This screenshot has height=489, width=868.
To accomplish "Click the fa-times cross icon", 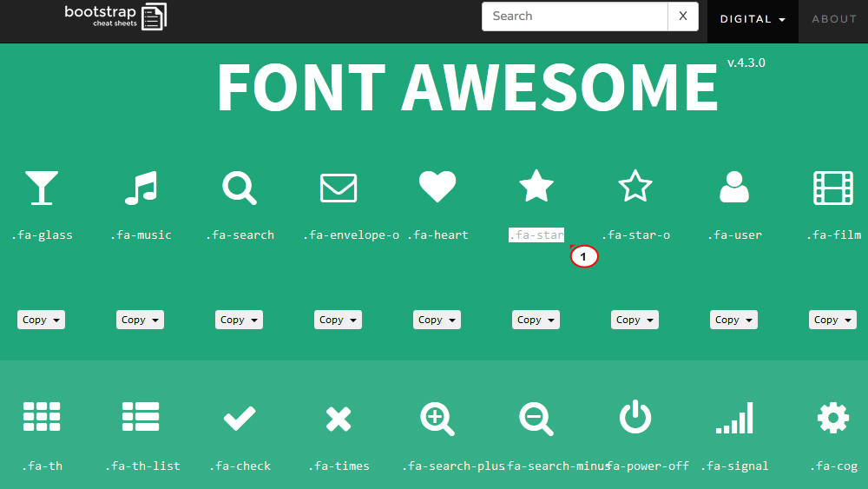I will (339, 419).
